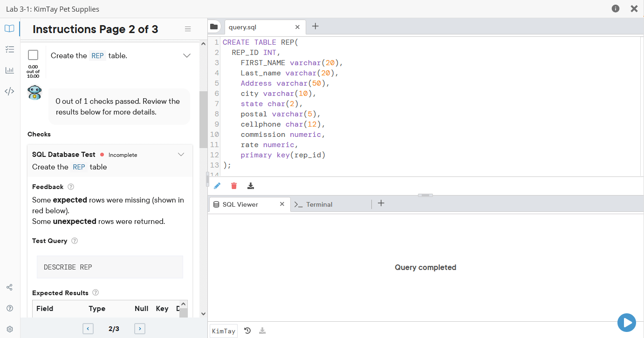Viewport: 644px width, 338px height.
Task: Delete file using red trash icon
Action: [234, 186]
